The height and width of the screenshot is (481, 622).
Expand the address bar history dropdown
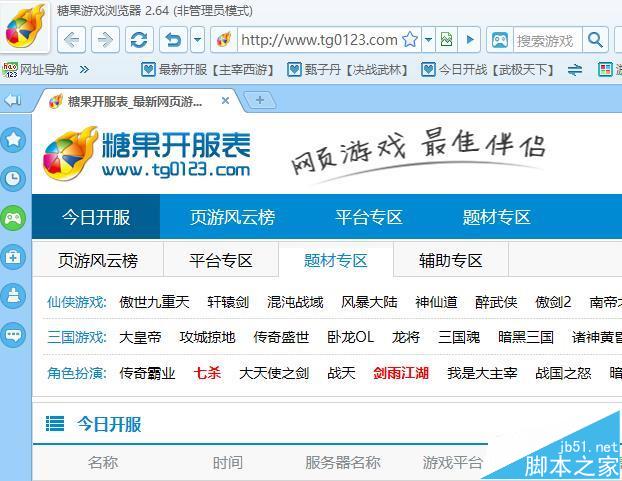point(428,40)
